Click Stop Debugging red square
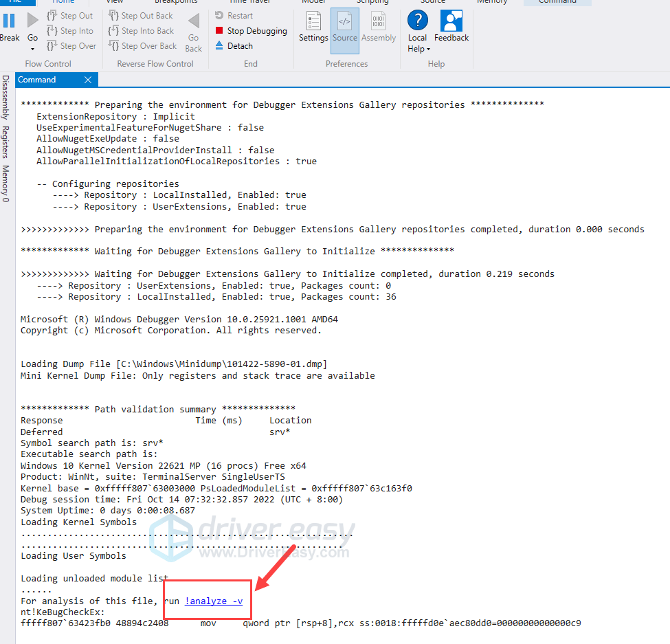This screenshot has height=644, width=670. (x=219, y=31)
